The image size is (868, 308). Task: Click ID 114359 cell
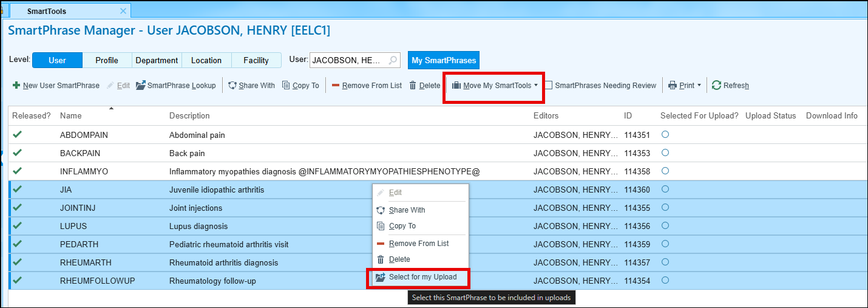tap(637, 244)
